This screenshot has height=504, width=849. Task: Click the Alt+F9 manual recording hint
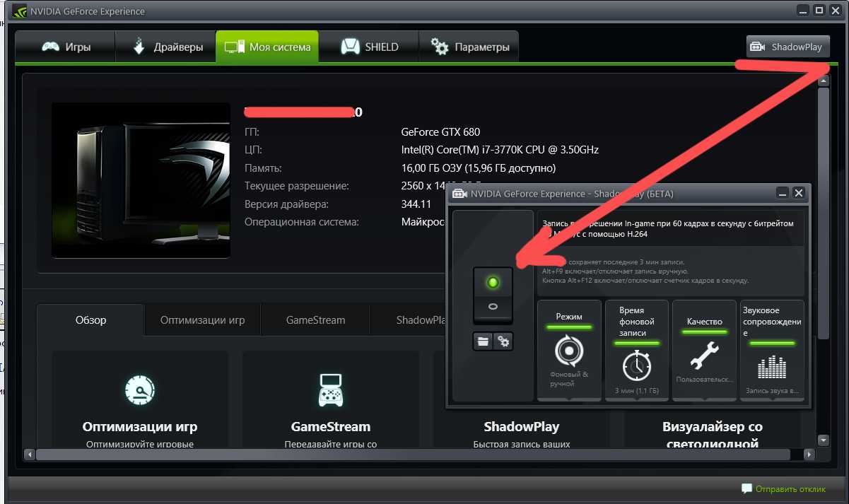click(x=614, y=271)
